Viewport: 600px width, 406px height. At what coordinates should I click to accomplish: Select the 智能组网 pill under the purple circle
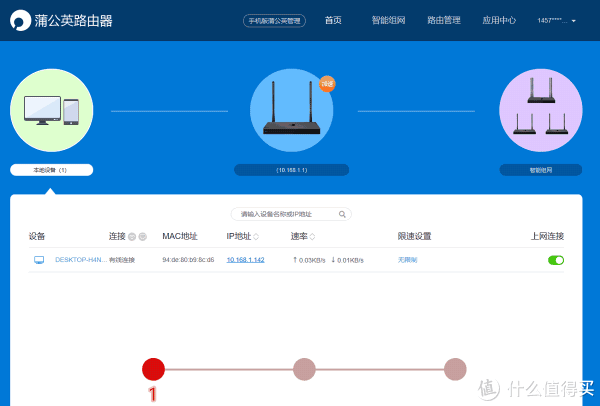[541, 170]
